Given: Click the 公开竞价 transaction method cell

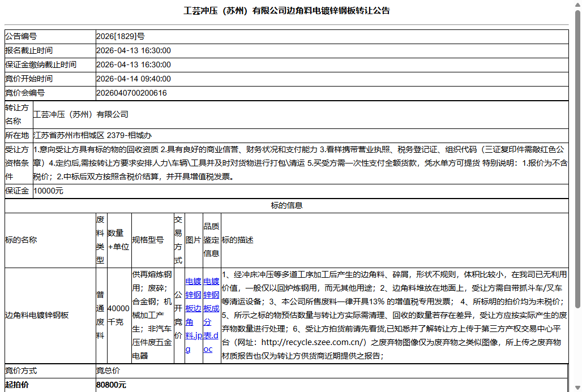Looking at the screenshot, I should click(x=178, y=315).
